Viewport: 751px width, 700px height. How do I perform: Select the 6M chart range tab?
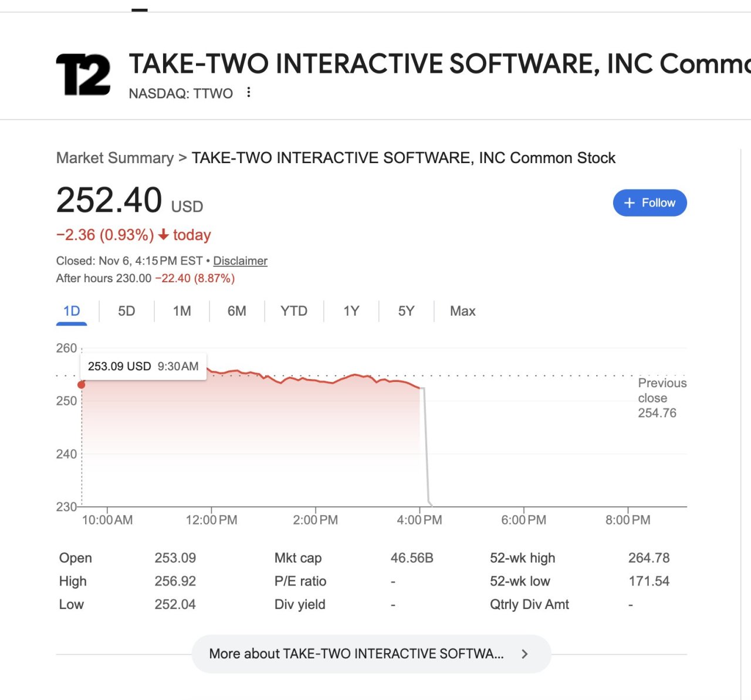pos(237,311)
